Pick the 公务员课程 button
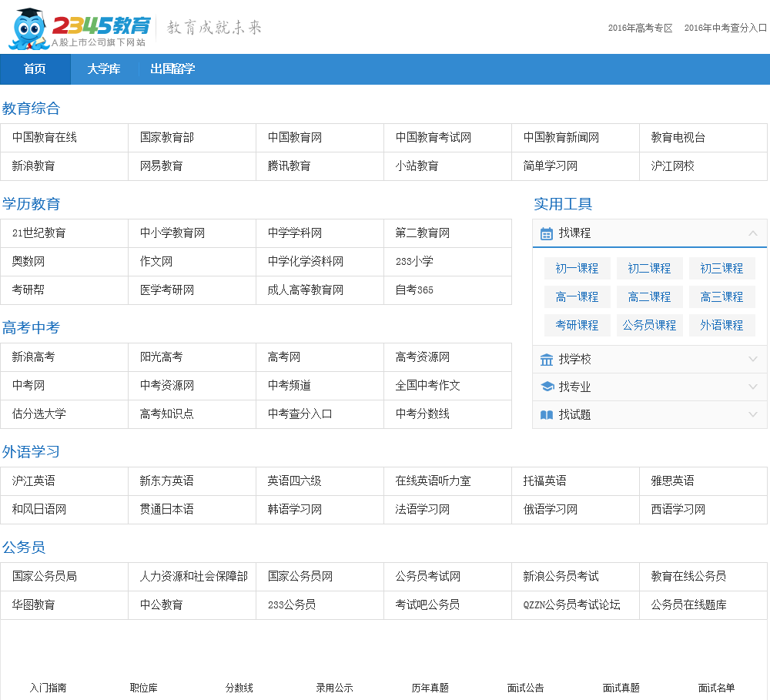770x700 pixels. 649,326
